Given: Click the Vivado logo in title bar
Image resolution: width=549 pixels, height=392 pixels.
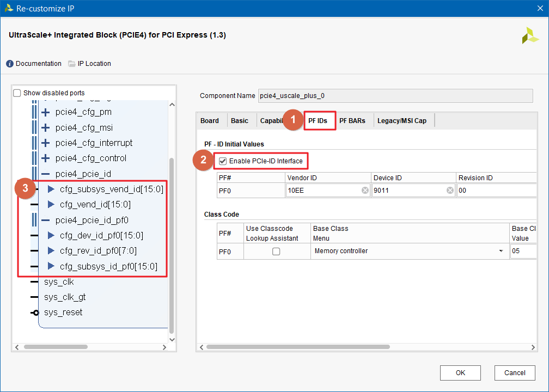Looking at the screenshot, I should tap(9, 8).
